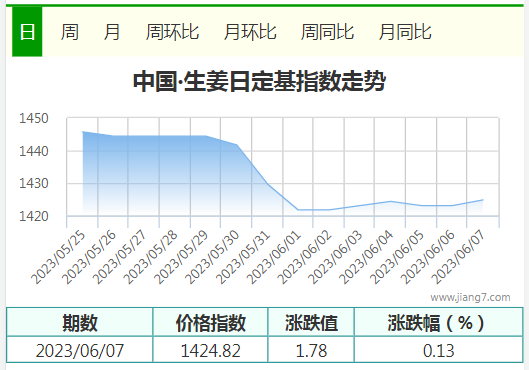
Task: Select the 日 daily tab
Action: coord(27,32)
